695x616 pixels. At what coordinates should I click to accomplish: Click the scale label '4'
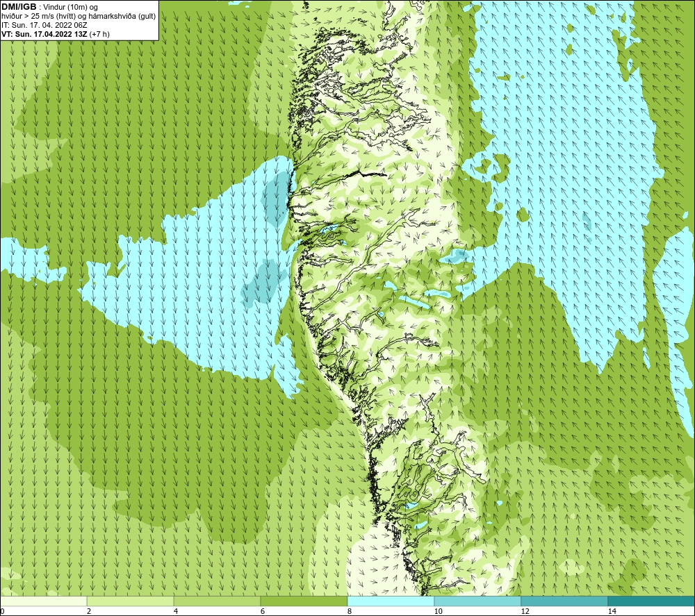pyautogui.click(x=176, y=612)
